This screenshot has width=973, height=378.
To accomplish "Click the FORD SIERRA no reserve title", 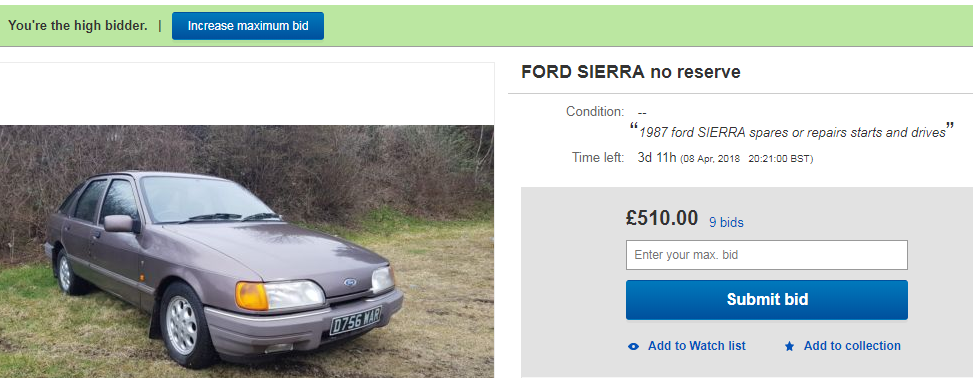I will (630, 72).
